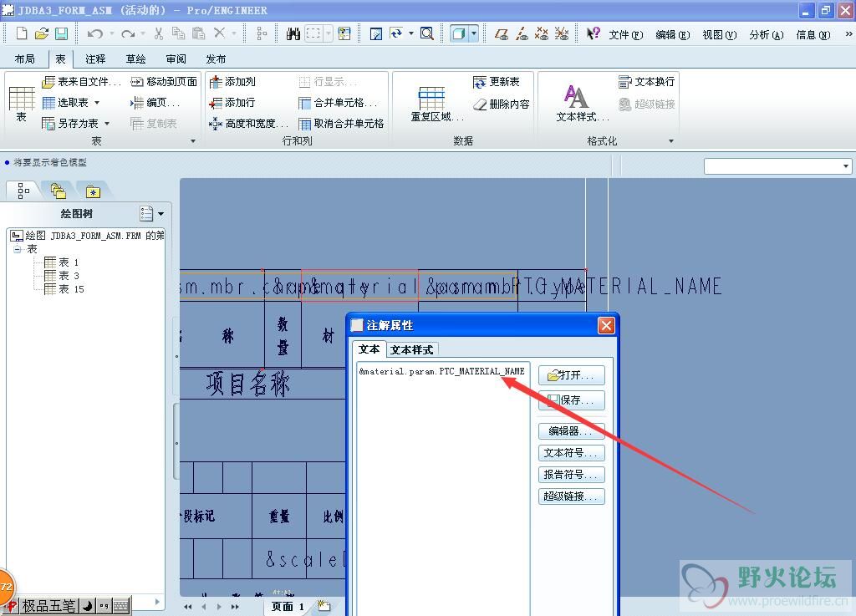This screenshot has height=616, width=856.
Task: Switch to the 审阅 ribbon tab
Action: pos(176,59)
